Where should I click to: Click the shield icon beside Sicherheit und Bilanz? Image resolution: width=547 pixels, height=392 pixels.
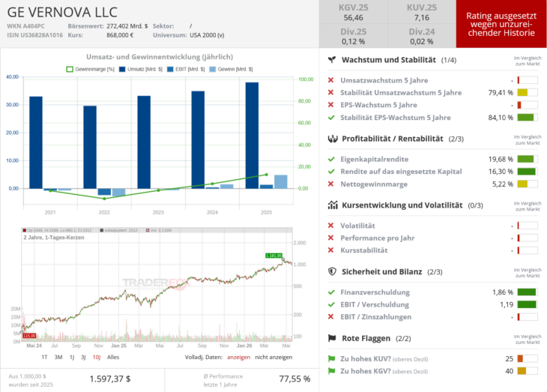click(332, 271)
